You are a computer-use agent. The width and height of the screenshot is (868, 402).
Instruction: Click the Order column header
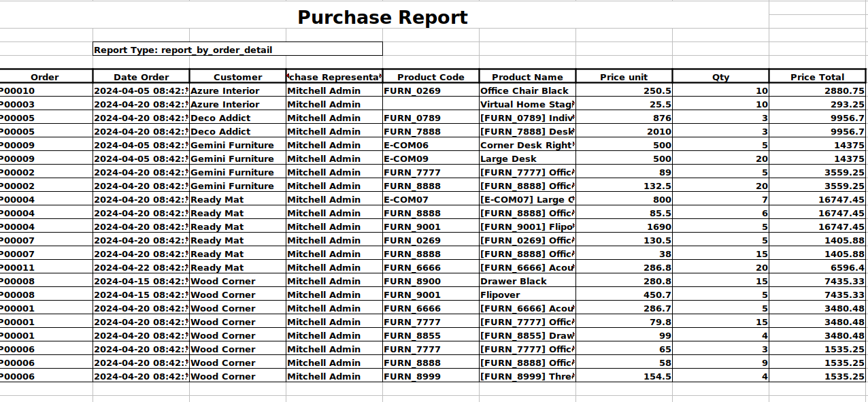click(46, 77)
